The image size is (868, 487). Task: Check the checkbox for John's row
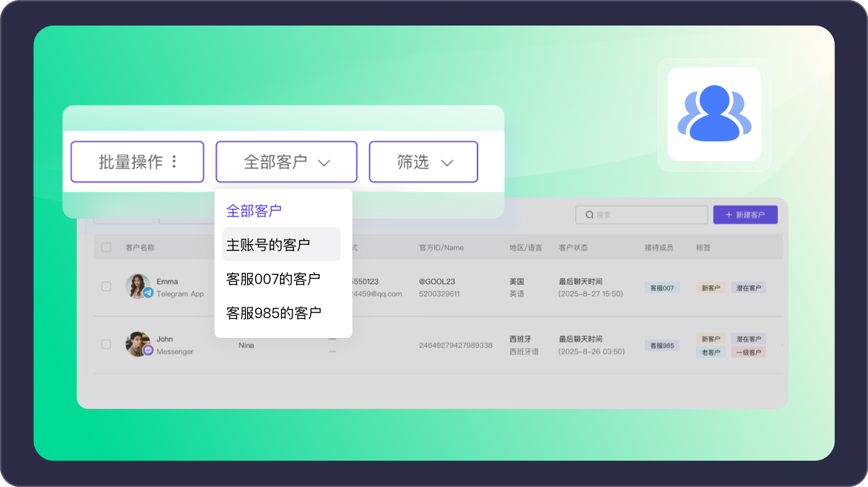[107, 344]
